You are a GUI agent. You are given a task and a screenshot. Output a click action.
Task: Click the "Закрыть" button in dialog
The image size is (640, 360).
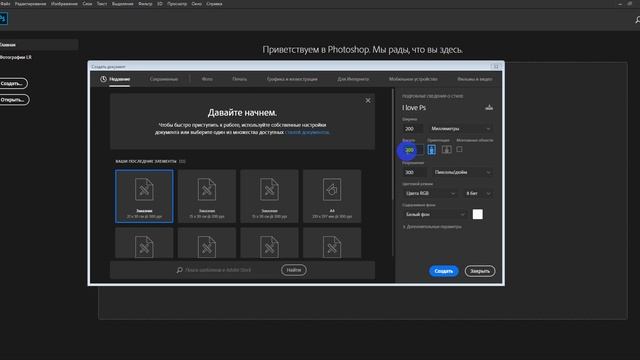(x=480, y=271)
